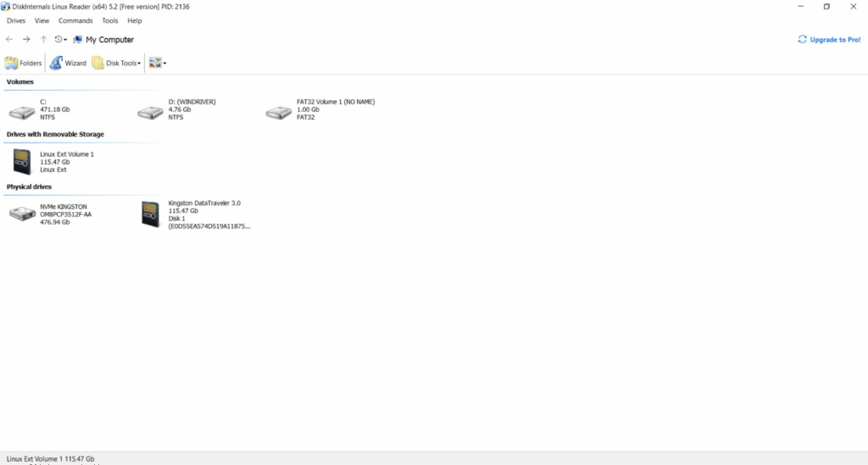Image resolution: width=868 pixels, height=465 pixels.
Task: Go forward with the right arrow
Action: coord(26,39)
